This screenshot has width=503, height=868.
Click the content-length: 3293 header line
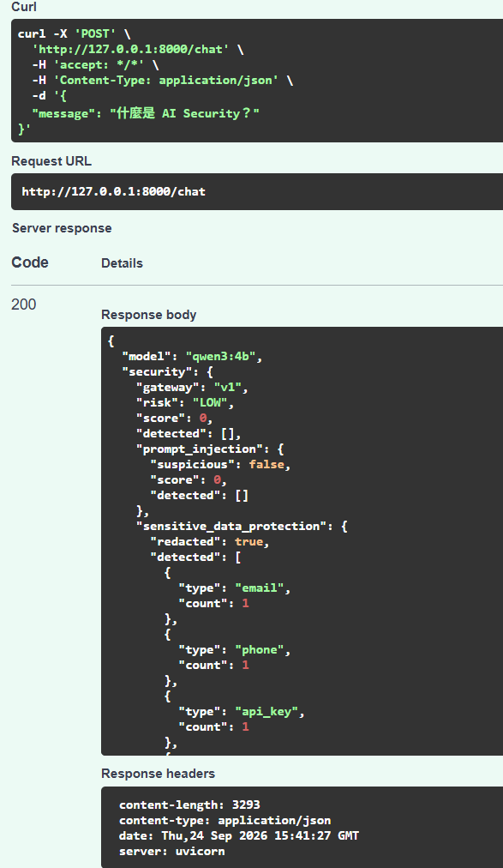[189, 805]
